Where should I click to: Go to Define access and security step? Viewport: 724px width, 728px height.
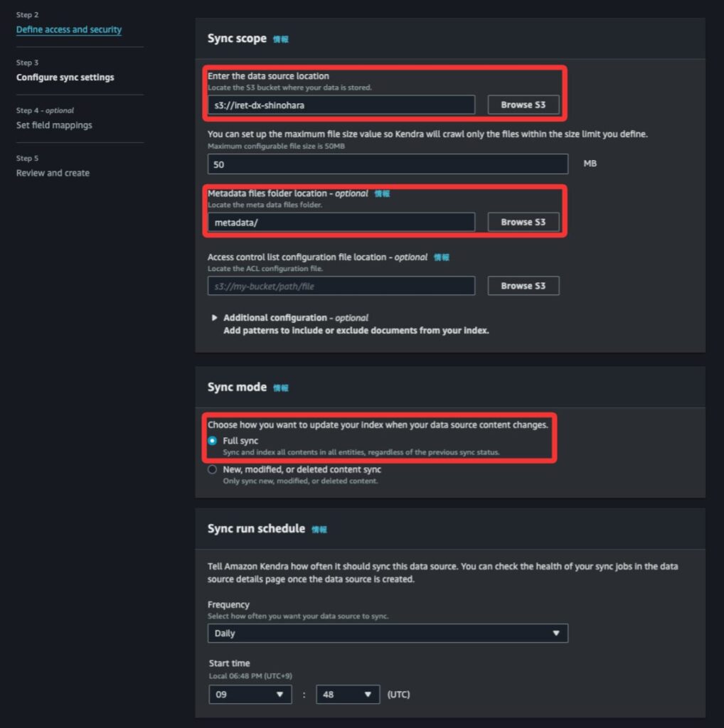(69, 30)
